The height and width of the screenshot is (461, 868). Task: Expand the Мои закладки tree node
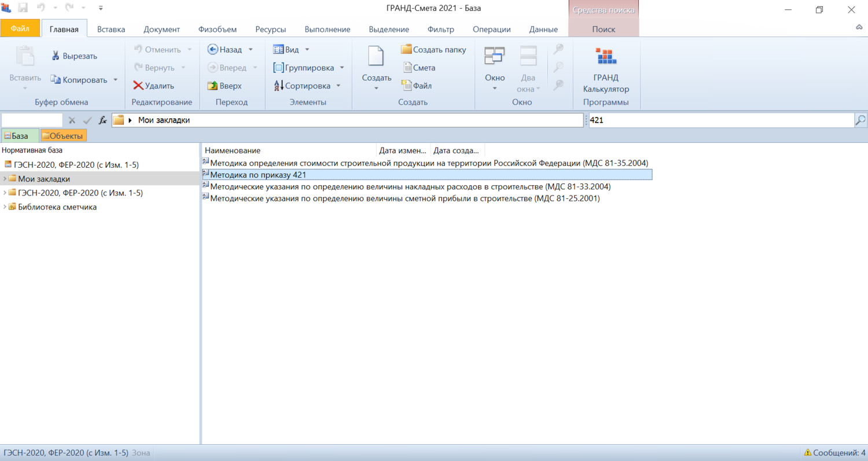pyautogui.click(x=5, y=179)
